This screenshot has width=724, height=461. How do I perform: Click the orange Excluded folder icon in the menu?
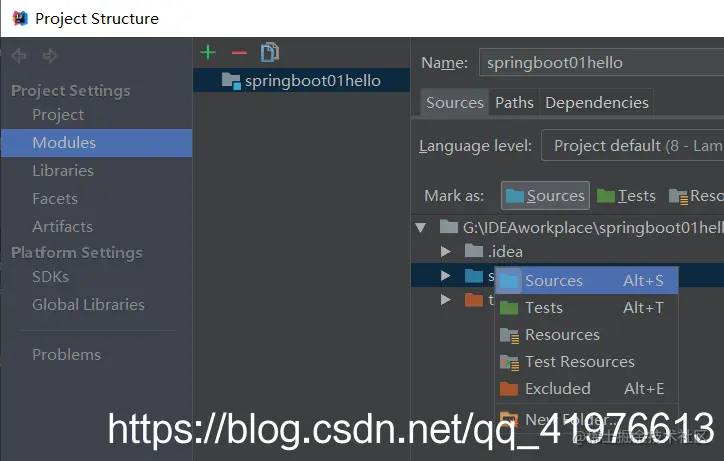(x=509, y=389)
